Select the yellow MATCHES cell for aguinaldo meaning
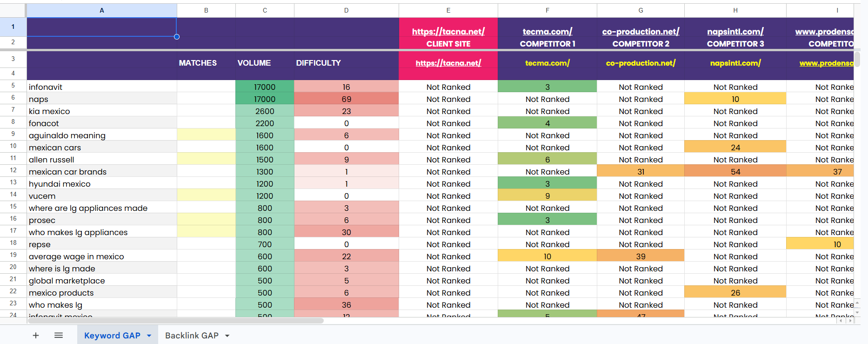This screenshot has width=868, height=344. click(206, 135)
